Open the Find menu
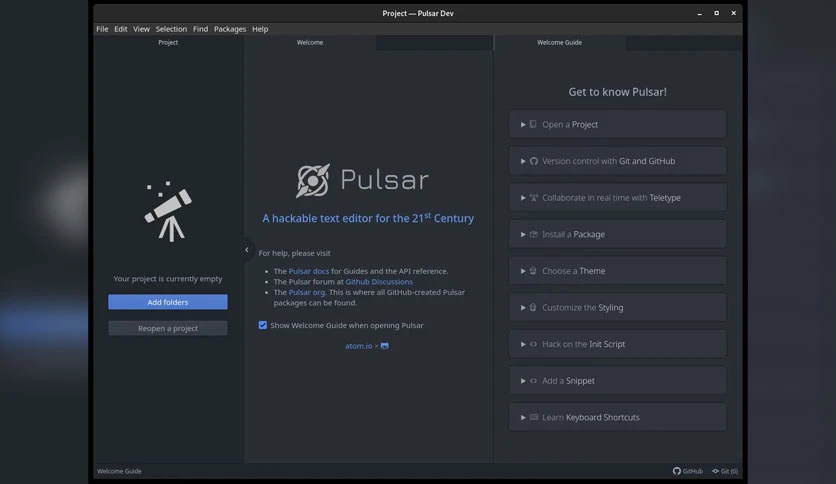Screen dimensions: 836x484 click(200, 29)
